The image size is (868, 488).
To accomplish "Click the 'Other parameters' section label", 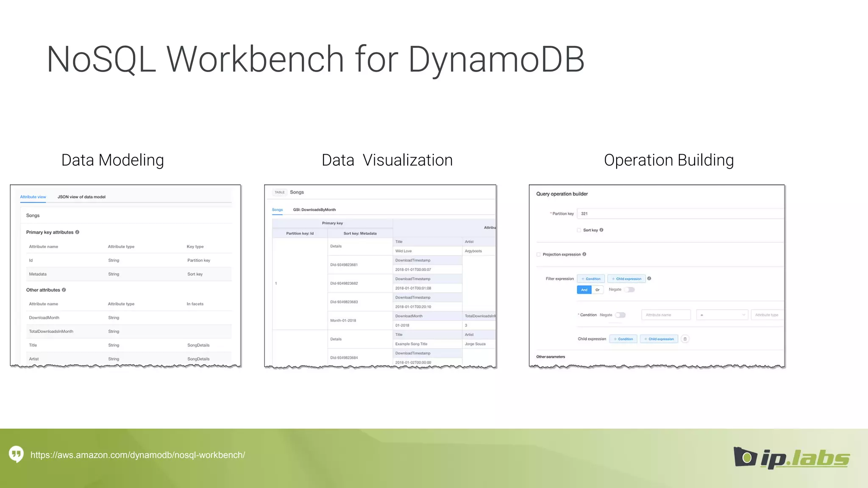I will (551, 357).
